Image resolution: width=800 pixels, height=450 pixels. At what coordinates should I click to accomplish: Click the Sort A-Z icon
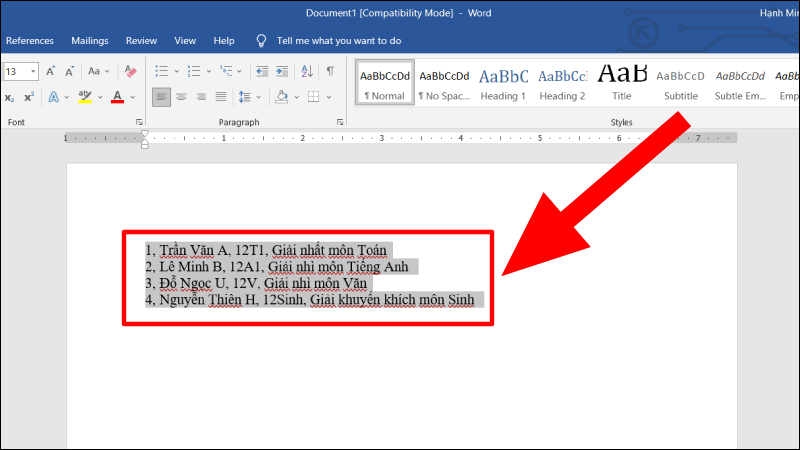tap(308, 72)
